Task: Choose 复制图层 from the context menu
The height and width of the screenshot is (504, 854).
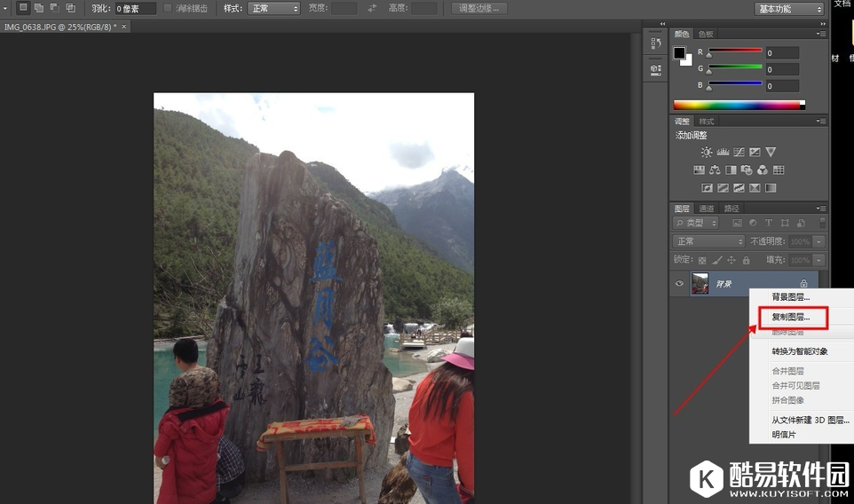Action: (x=791, y=317)
